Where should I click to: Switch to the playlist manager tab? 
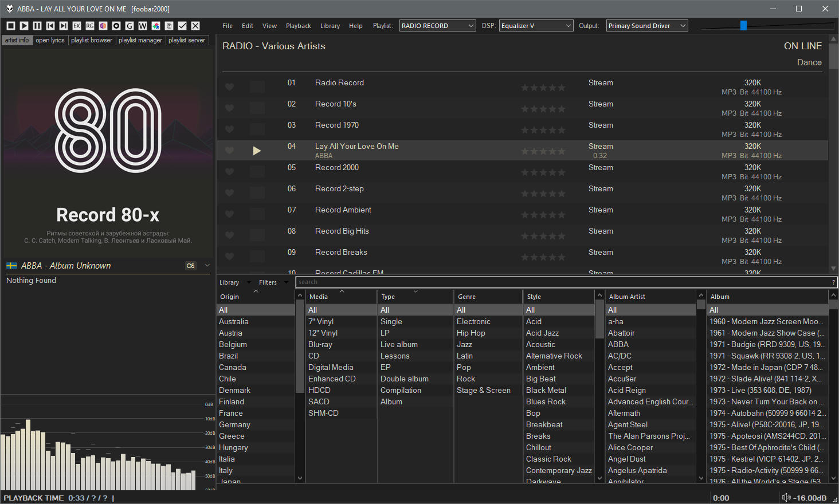pos(140,40)
